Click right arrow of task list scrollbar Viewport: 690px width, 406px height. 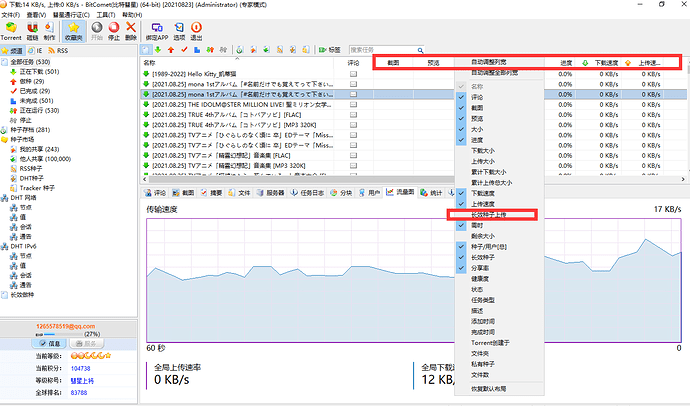(x=683, y=179)
